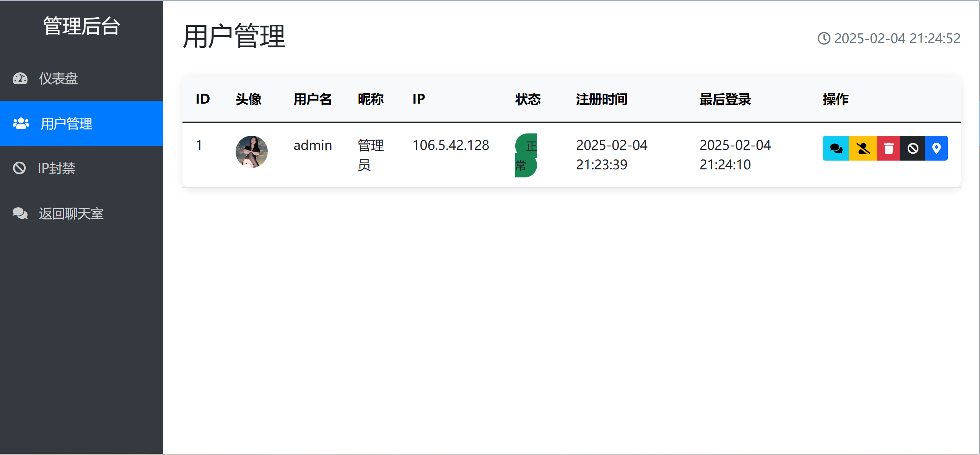The image size is (980, 455).
Task: Click the clock icon beside the timestamp
Action: (824, 39)
